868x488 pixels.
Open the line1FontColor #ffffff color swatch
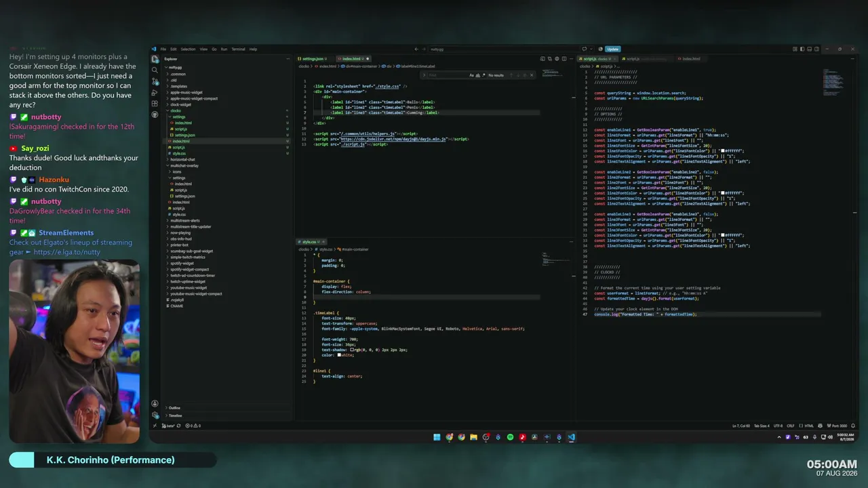pos(723,150)
